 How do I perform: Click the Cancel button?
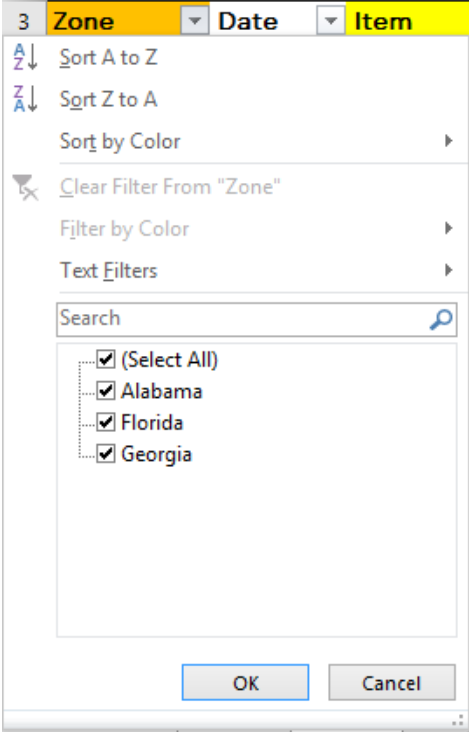pos(392,683)
